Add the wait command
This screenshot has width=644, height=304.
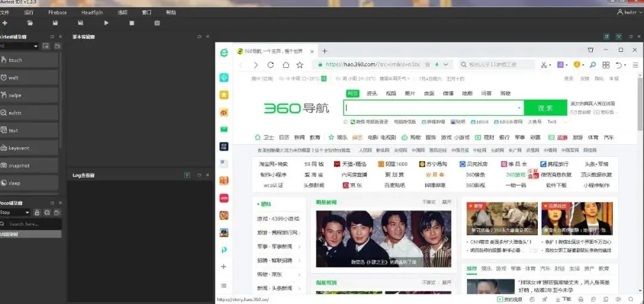pyautogui.click(x=29, y=77)
